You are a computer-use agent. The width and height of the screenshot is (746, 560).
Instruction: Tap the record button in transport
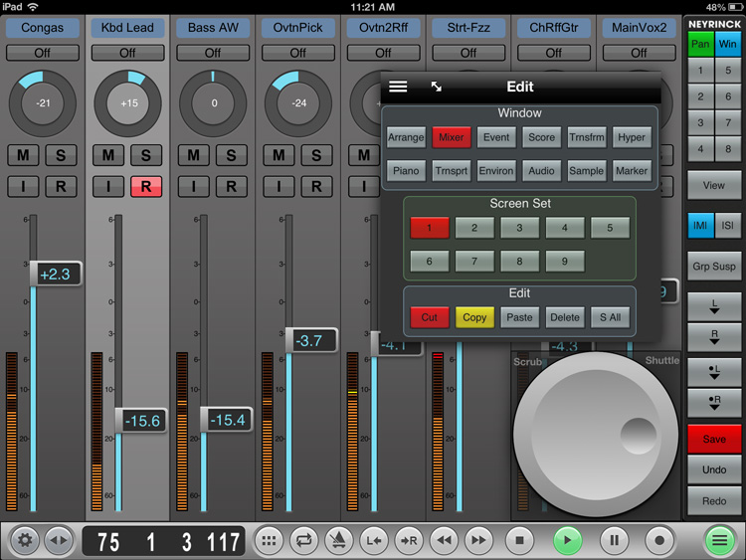[659, 540]
